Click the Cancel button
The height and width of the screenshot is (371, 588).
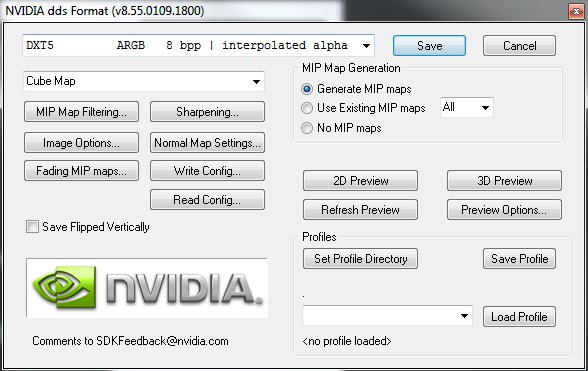click(x=519, y=46)
